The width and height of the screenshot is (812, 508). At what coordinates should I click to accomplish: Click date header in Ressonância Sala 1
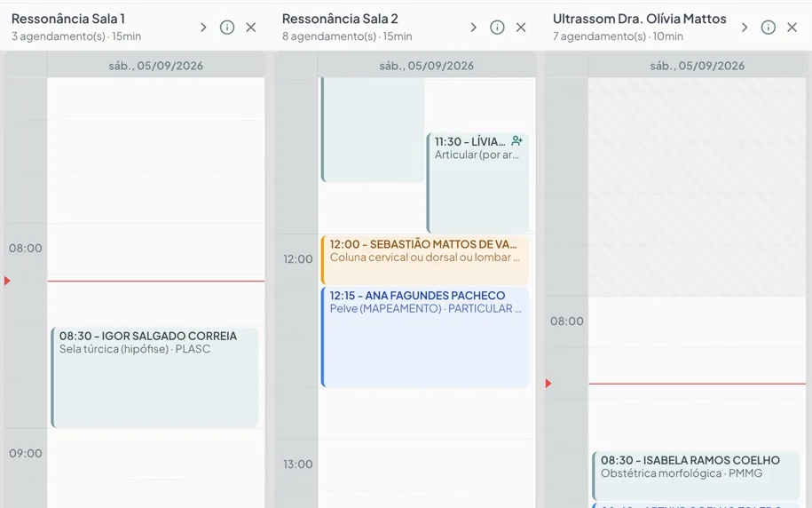pos(156,66)
